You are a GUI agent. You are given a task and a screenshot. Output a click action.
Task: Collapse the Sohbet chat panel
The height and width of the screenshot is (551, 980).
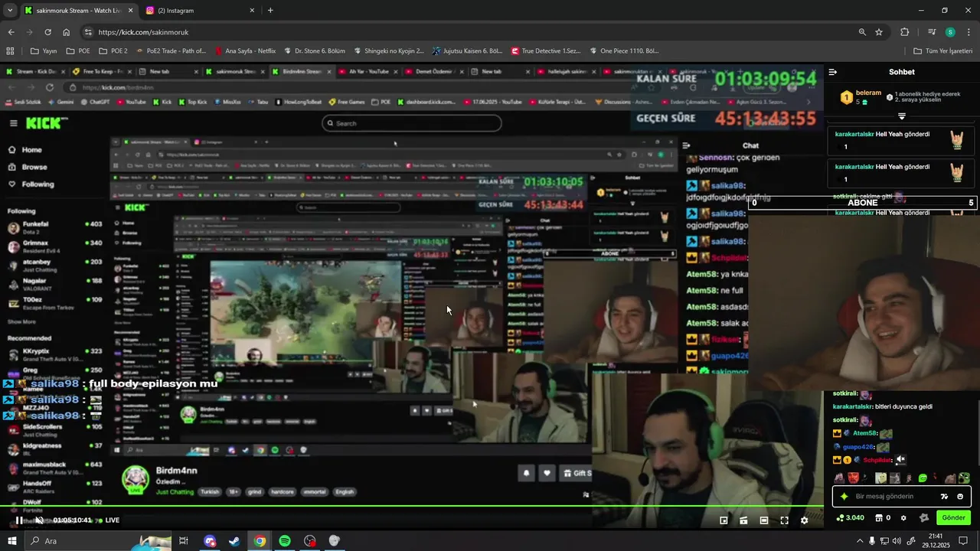point(833,72)
